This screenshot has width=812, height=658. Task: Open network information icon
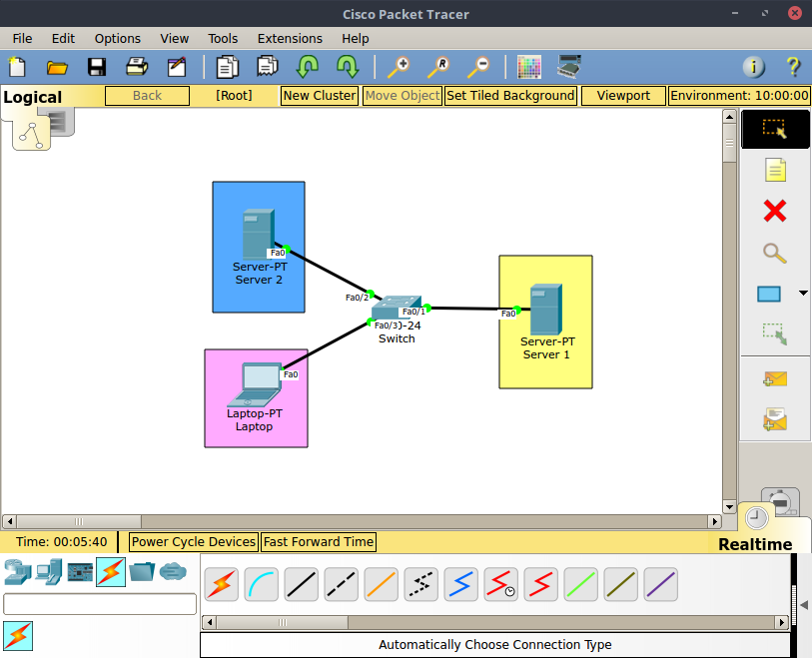[x=754, y=67]
